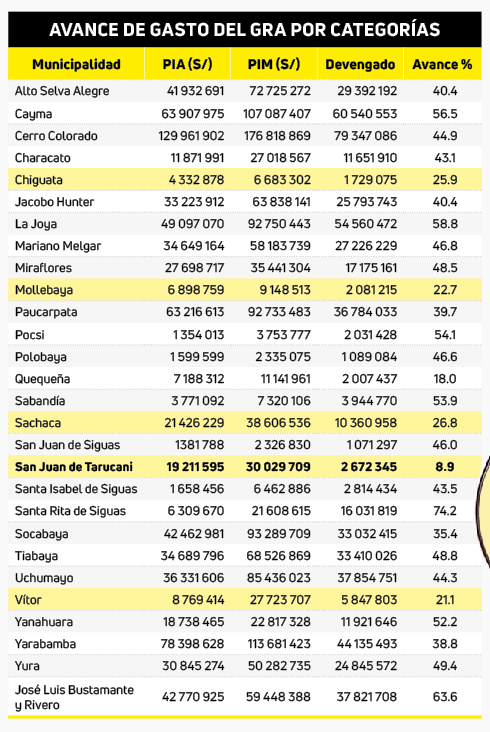
Task: Click the Avance % column header
Action: click(442, 64)
